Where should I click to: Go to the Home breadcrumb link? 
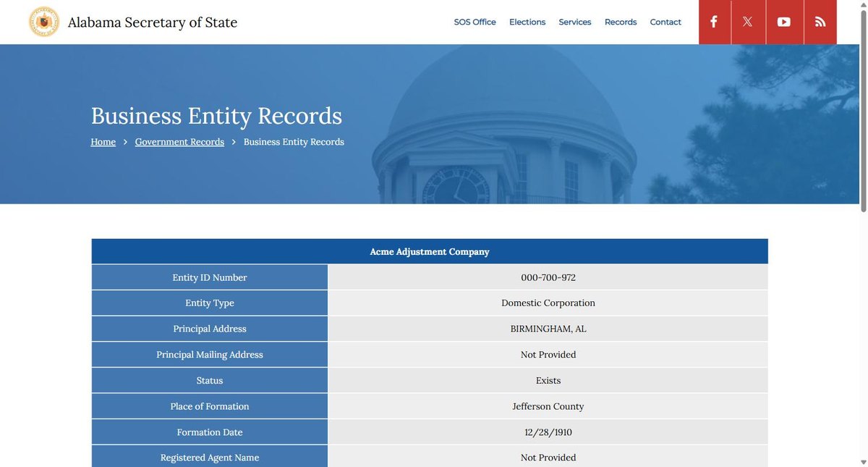[103, 142]
